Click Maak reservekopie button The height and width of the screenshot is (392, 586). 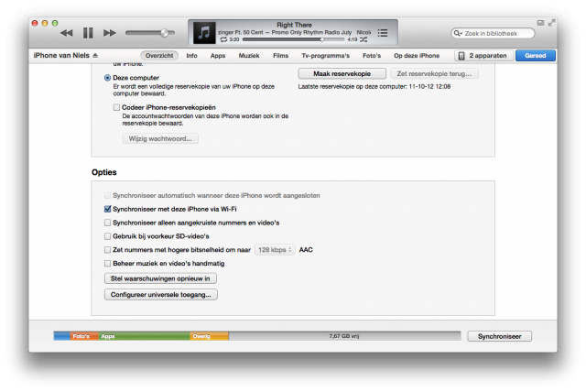pos(342,73)
